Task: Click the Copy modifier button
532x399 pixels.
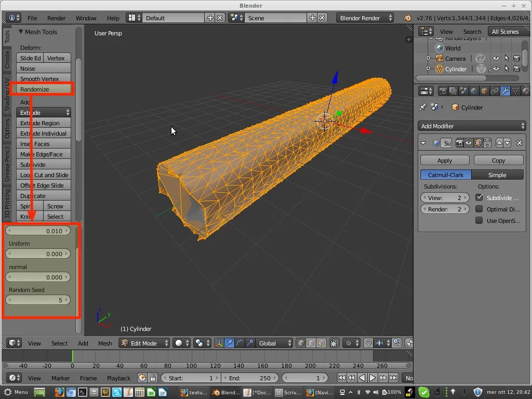Action: 498,160
